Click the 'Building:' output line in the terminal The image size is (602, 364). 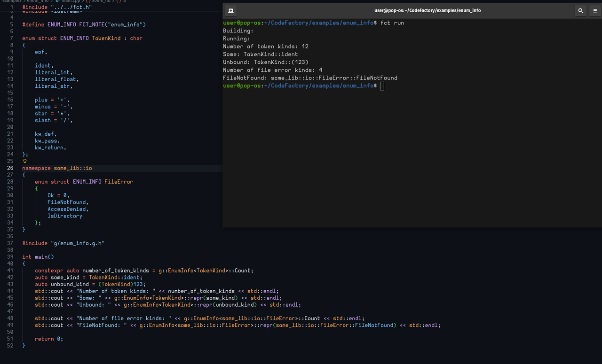click(x=238, y=31)
